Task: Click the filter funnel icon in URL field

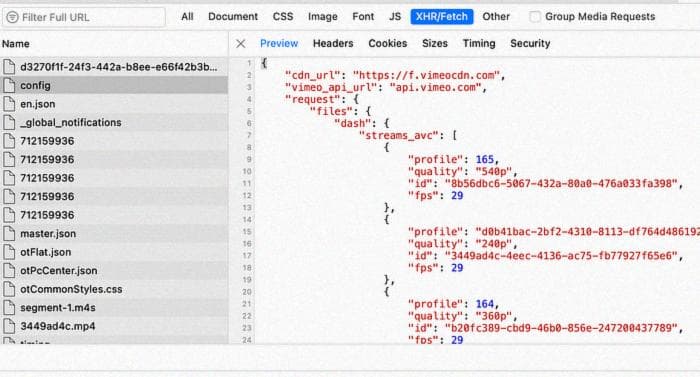Action: [12, 17]
